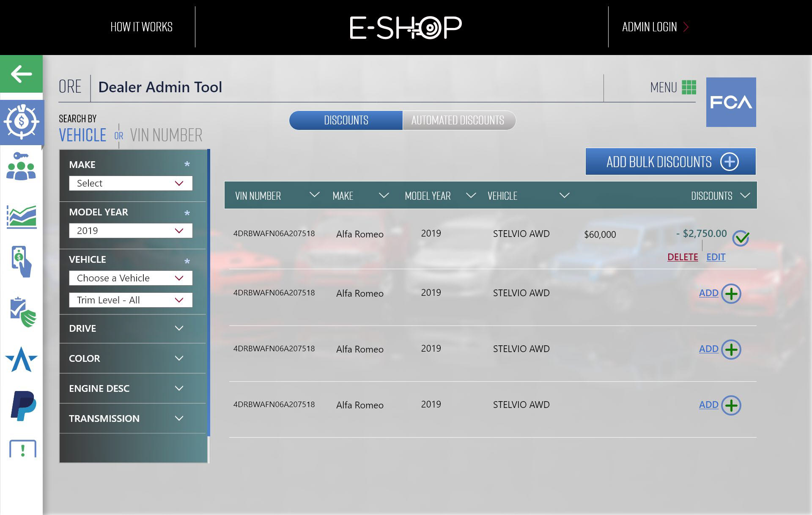Sort by Discounts column chevron
Image resolution: width=812 pixels, height=515 pixels.
coord(745,196)
